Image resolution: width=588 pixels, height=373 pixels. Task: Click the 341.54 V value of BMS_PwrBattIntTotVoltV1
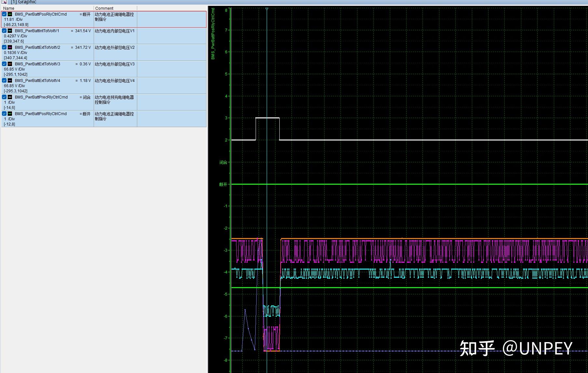(83, 31)
